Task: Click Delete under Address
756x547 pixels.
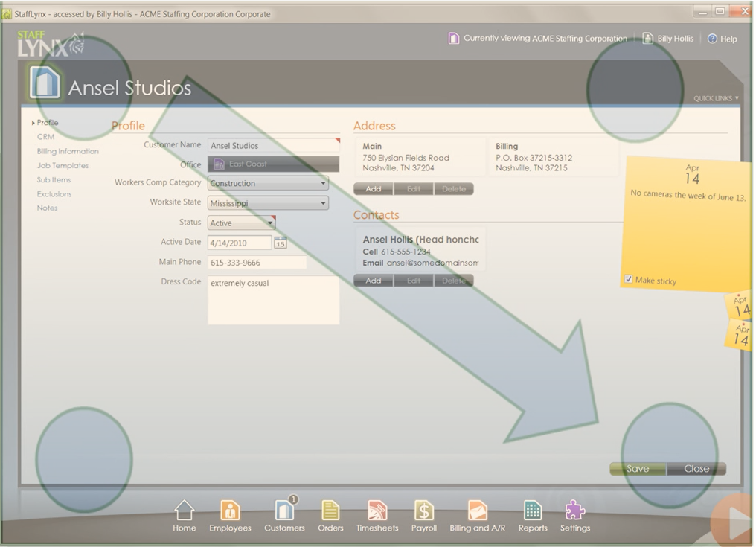Action: tap(454, 188)
